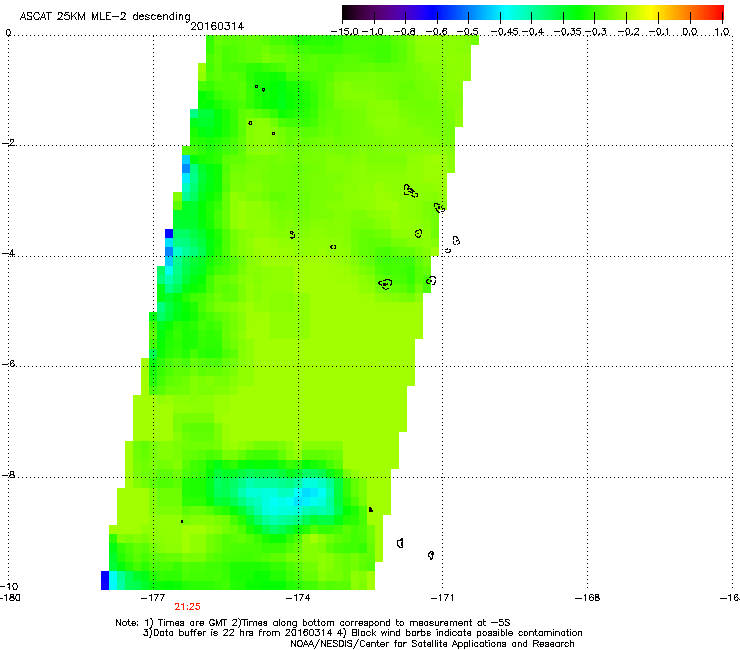Click the longitude axis label "-177"

click(153, 598)
